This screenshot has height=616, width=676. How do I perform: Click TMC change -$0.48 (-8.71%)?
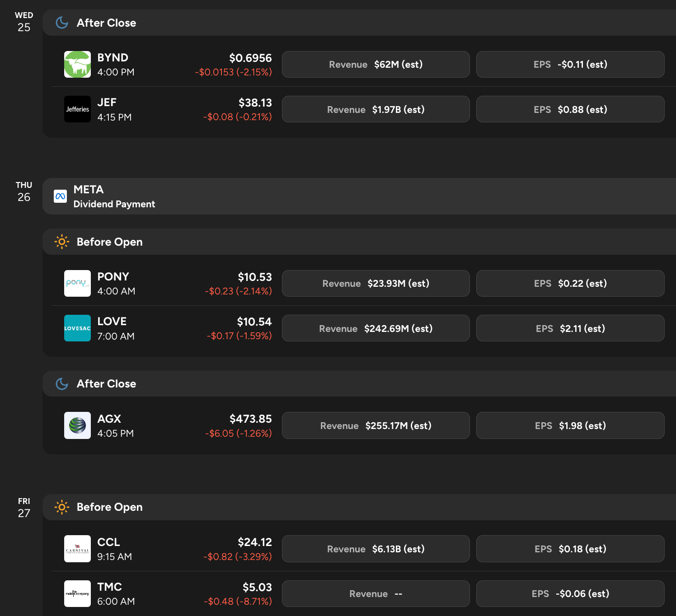[238, 601]
